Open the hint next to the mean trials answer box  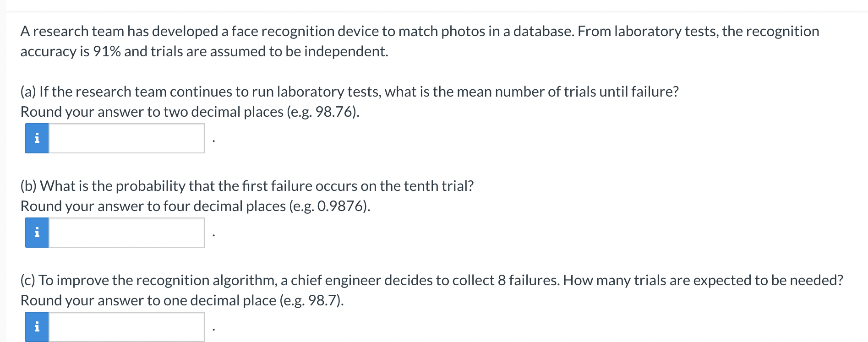pos(37,138)
